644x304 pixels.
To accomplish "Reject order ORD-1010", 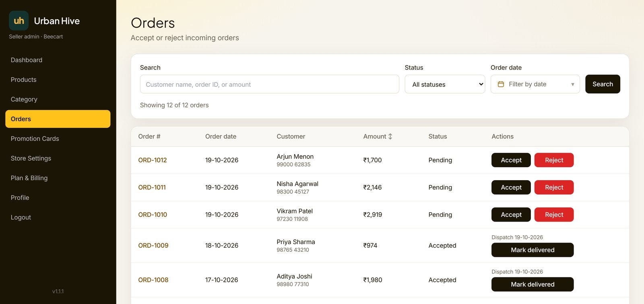I will point(554,215).
